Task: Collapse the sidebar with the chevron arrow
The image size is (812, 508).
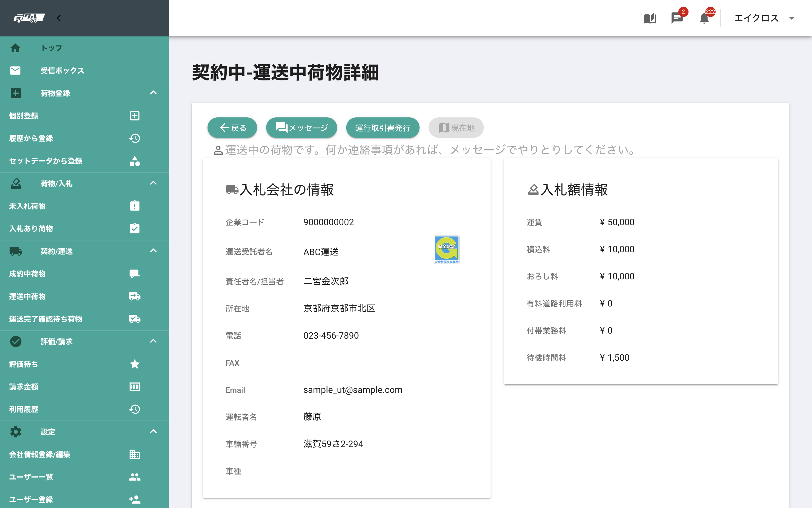Action: click(x=59, y=18)
